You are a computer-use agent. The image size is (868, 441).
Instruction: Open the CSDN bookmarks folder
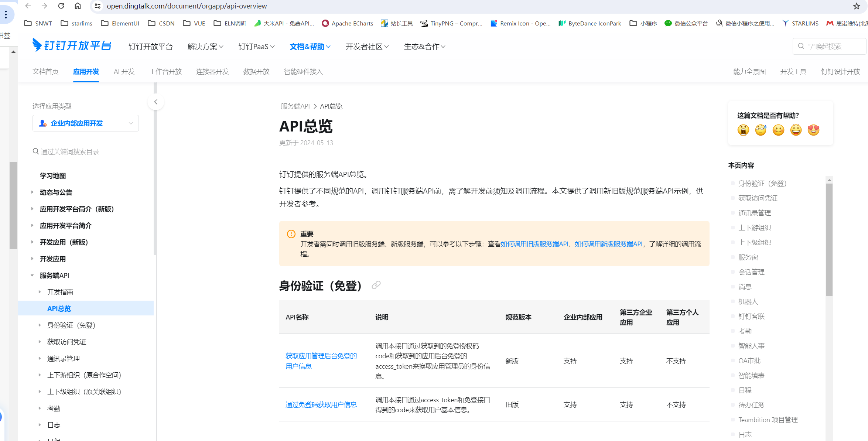click(x=161, y=23)
